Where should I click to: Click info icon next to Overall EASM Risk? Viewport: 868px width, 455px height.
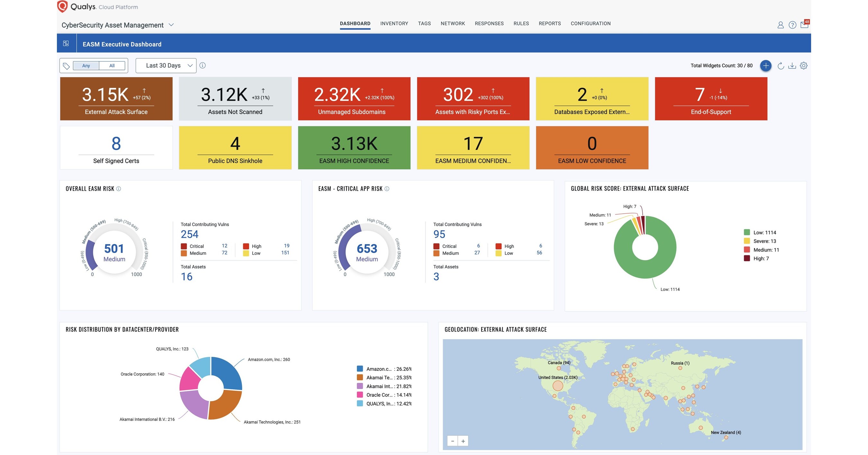pos(119,189)
